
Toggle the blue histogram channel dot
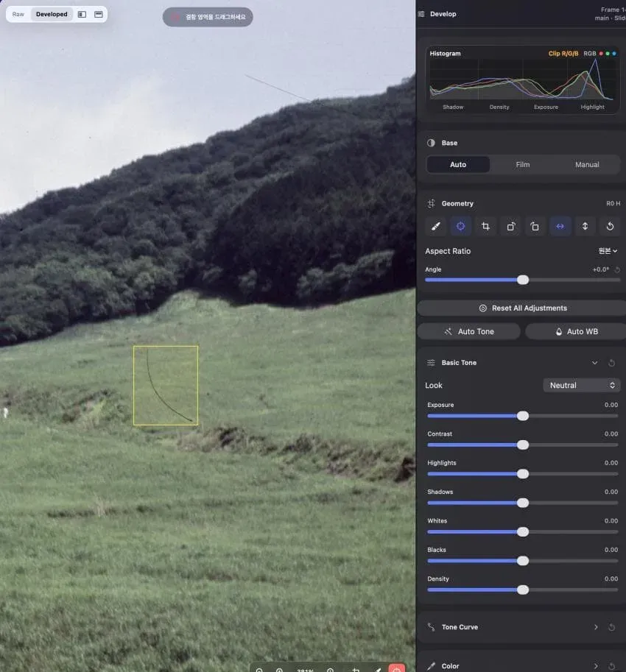point(614,54)
